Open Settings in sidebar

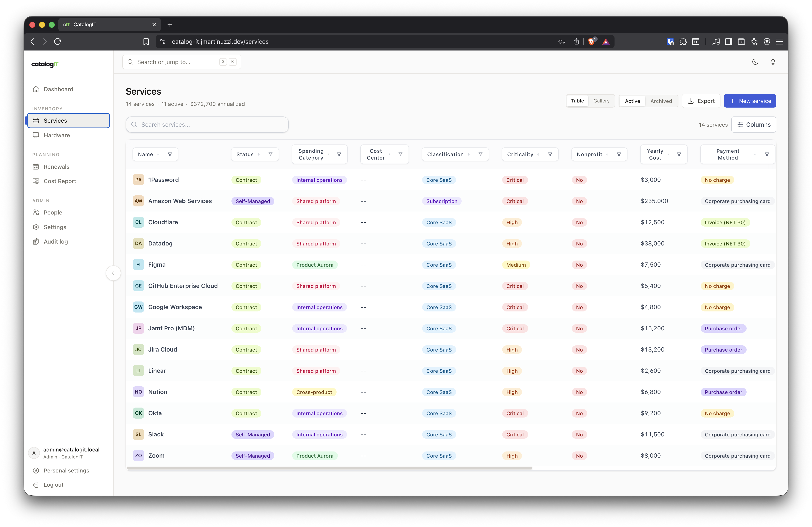tap(69, 227)
